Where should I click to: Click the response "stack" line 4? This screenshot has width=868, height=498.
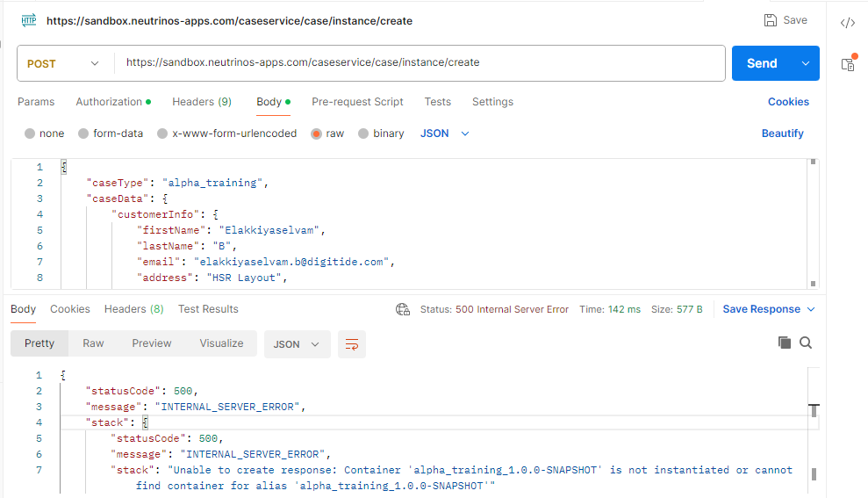click(x=117, y=423)
